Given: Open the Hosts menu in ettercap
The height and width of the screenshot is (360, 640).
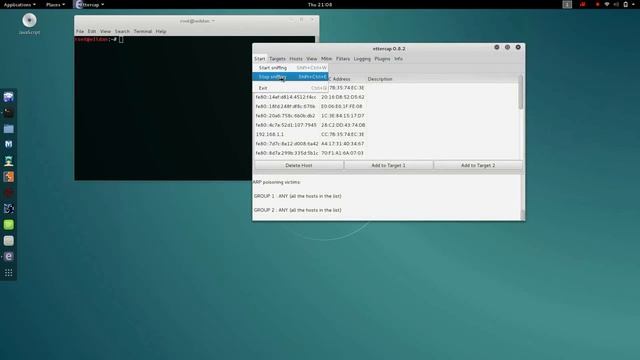Looking at the screenshot, I should (x=296, y=59).
